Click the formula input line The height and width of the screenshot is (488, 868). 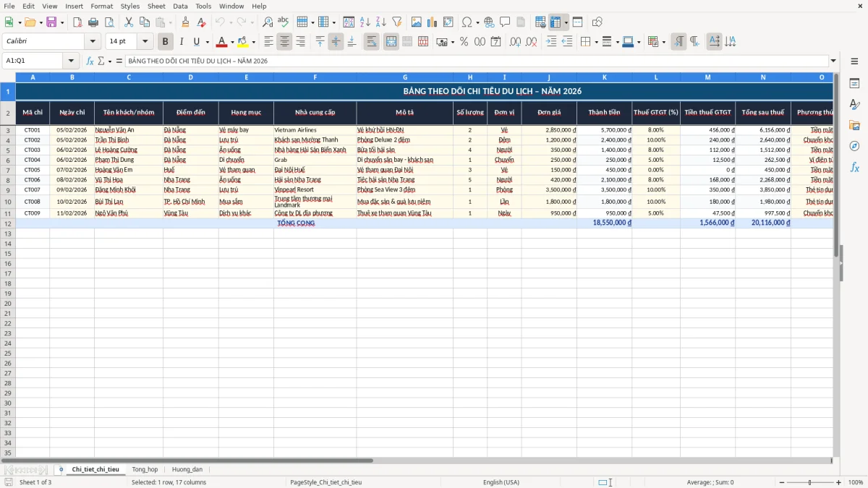(476, 61)
